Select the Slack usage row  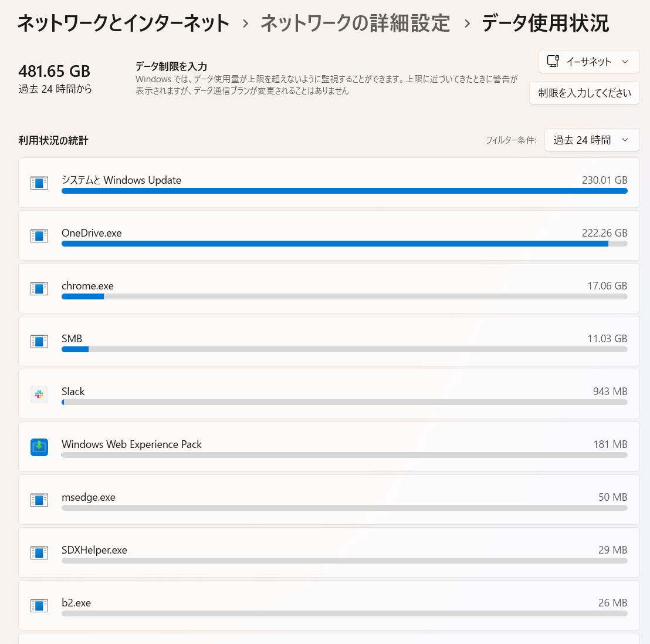click(329, 394)
